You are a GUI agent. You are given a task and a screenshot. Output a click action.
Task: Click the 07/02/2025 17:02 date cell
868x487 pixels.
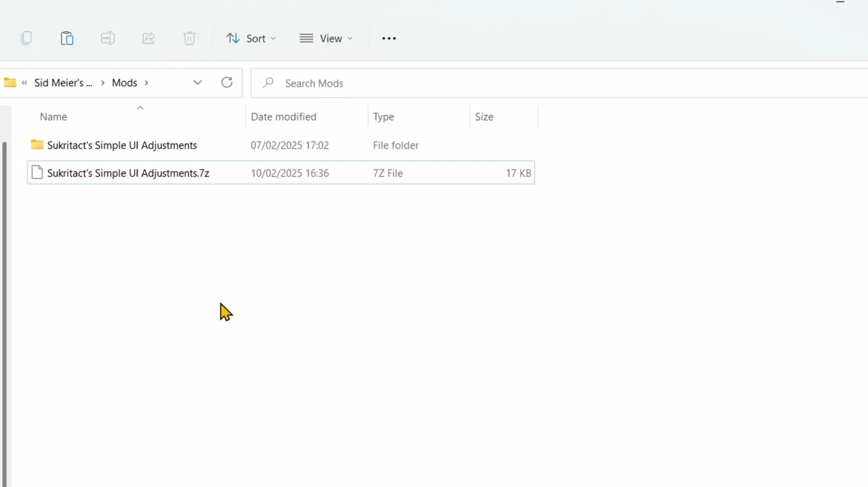(x=290, y=145)
